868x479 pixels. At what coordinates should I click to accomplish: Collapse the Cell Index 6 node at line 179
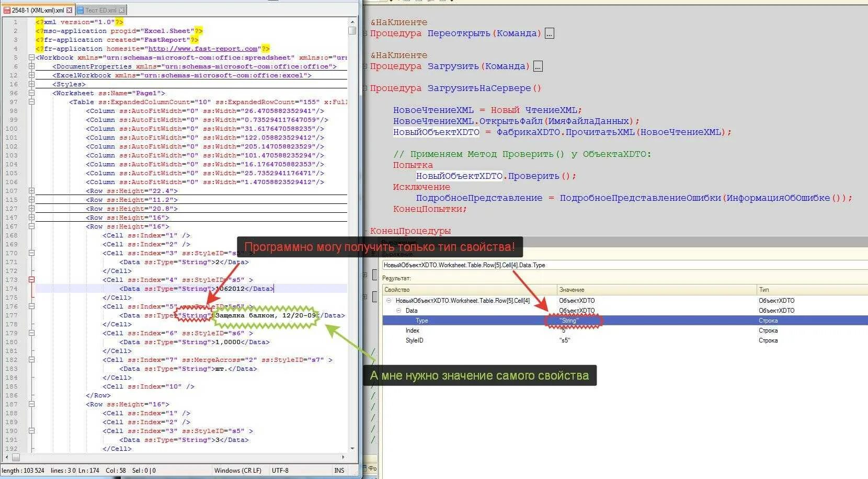pyautogui.click(x=31, y=333)
